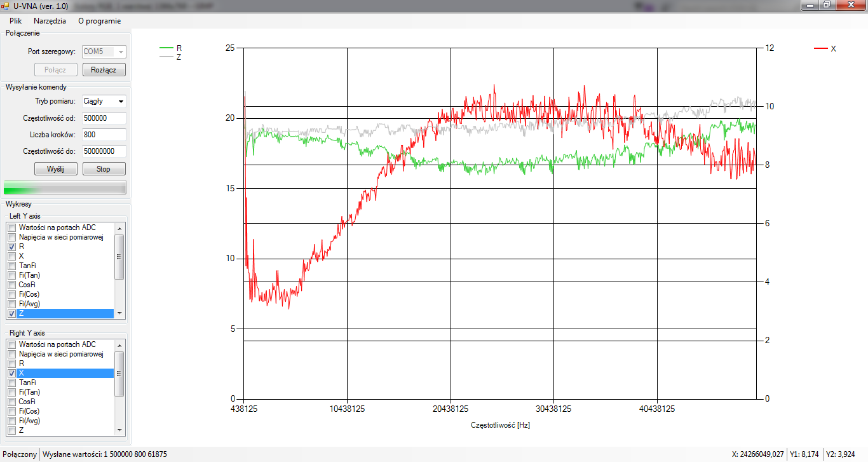This screenshot has height=462, width=868.
Task: Click the gray Z legend marker
Action: pyautogui.click(x=166, y=57)
